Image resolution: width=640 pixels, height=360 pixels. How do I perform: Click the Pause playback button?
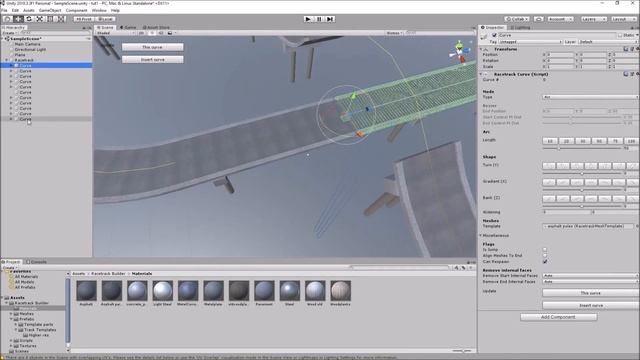click(319, 19)
